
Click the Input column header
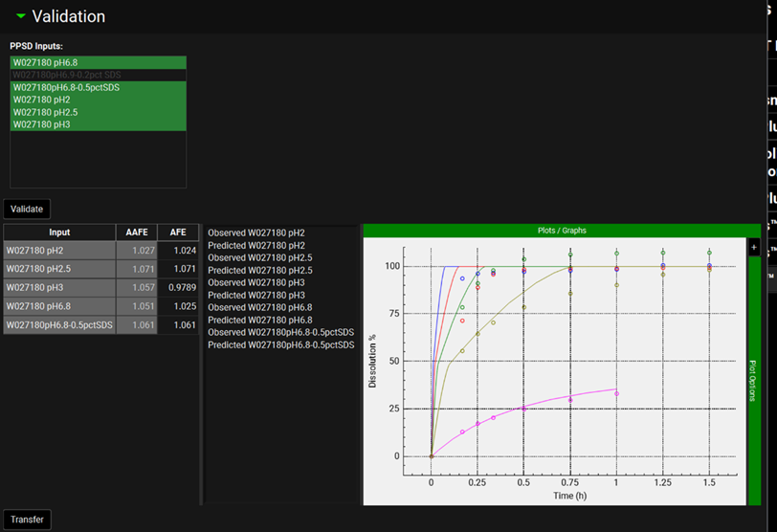tap(59, 233)
